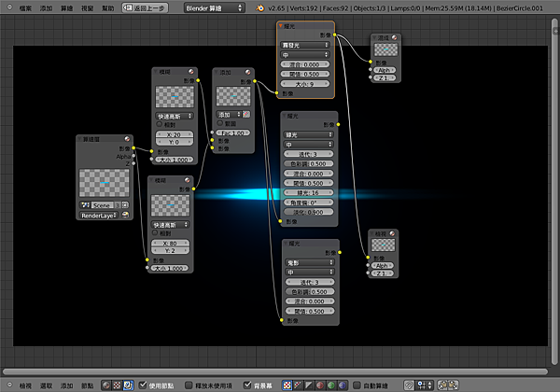Open the 幫助 (Help) menu in top bar
Image resolution: width=560 pixels, height=392 pixels.
[108, 8]
